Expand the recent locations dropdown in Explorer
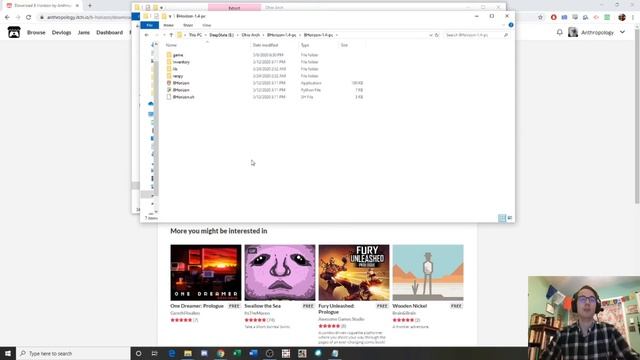The height and width of the screenshot is (360, 640). click(164, 35)
